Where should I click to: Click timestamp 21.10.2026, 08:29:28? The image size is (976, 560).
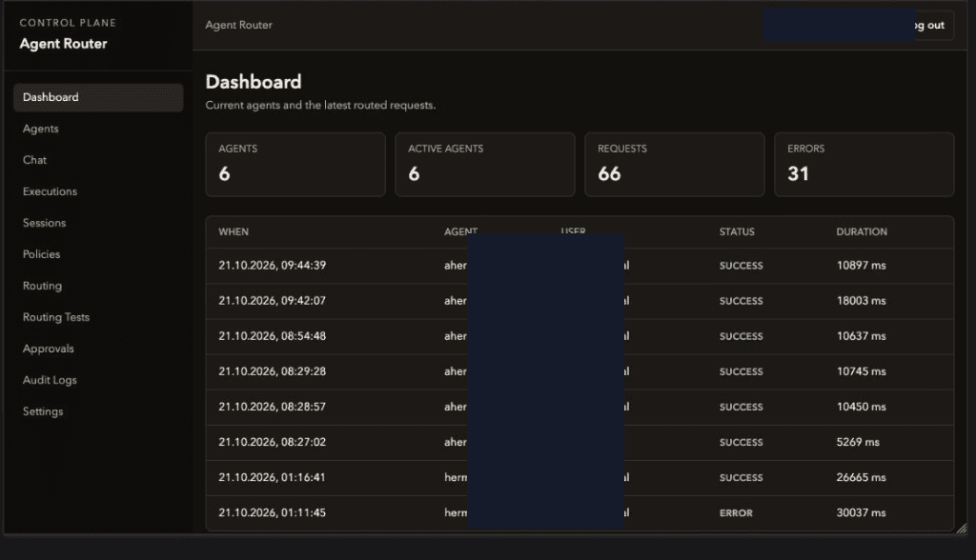[272, 371]
